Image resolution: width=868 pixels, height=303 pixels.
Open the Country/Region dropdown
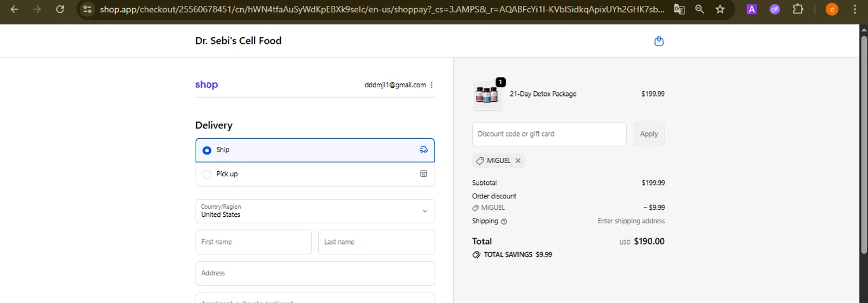coord(315,211)
